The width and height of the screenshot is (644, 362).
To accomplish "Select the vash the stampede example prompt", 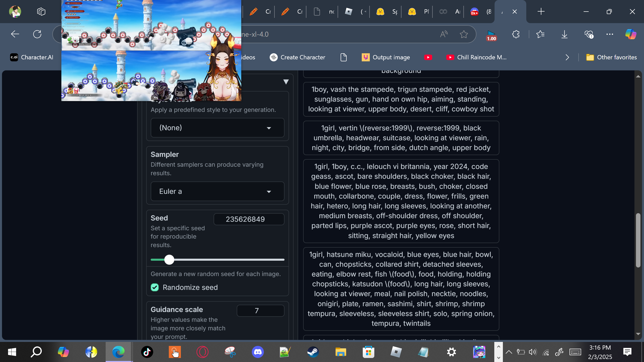I will (401, 99).
